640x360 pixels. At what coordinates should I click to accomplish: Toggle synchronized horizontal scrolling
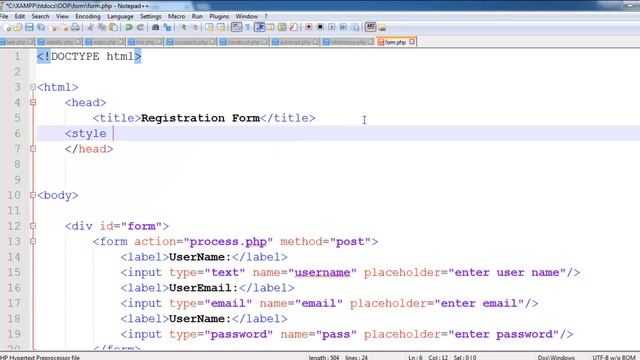click(221, 27)
